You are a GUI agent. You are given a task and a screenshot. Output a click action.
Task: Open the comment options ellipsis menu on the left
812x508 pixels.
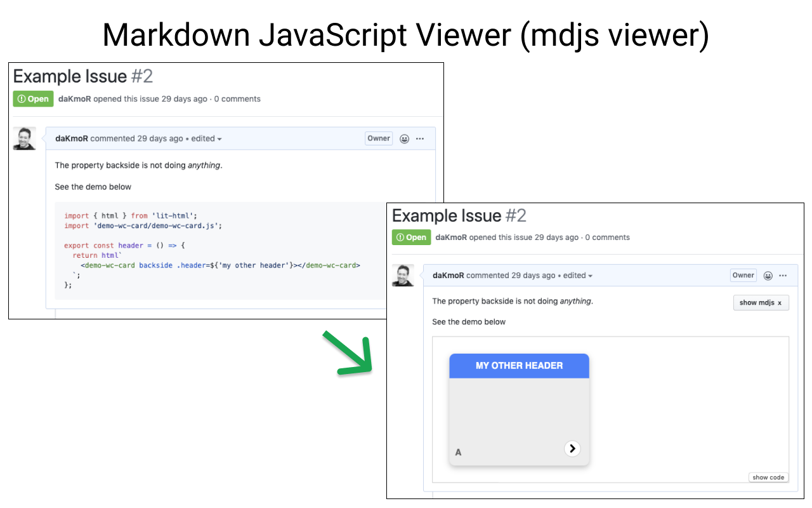[x=420, y=138]
